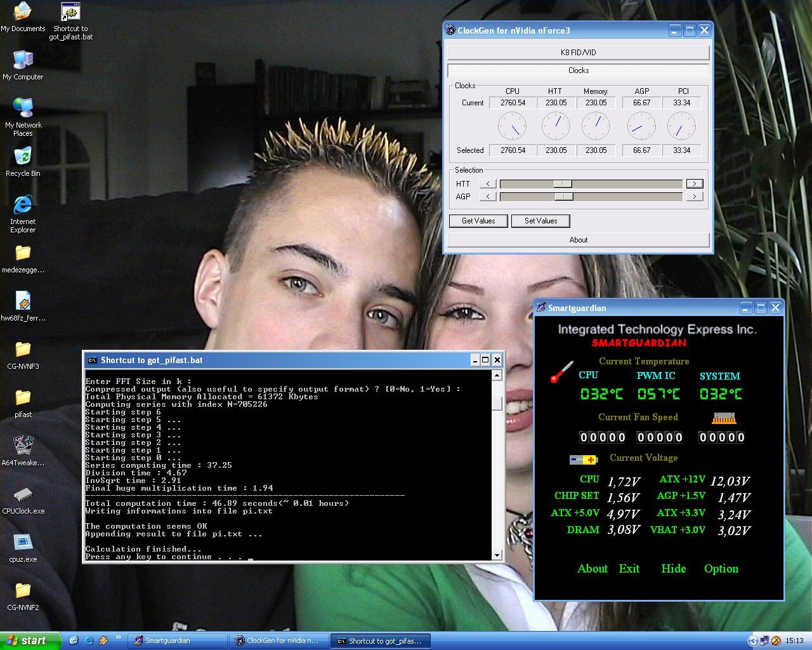The image size is (812, 650).
Task: Select the Recycle Bin icon
Action: point(23,162)
